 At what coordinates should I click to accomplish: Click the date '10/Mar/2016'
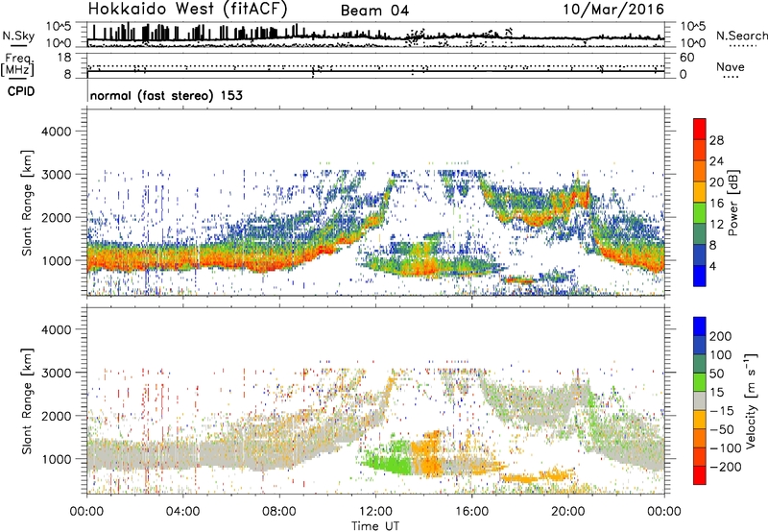613,9
